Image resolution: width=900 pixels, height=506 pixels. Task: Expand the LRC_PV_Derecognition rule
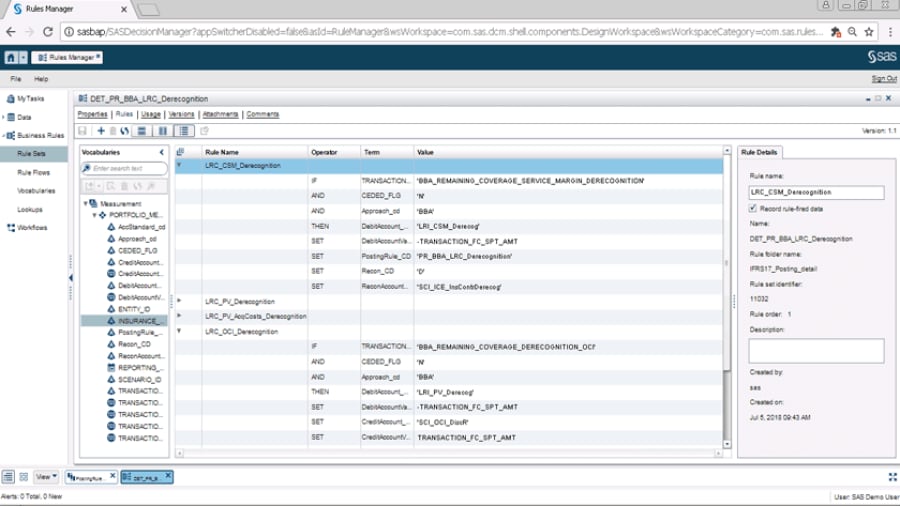[x=179, y=301]
